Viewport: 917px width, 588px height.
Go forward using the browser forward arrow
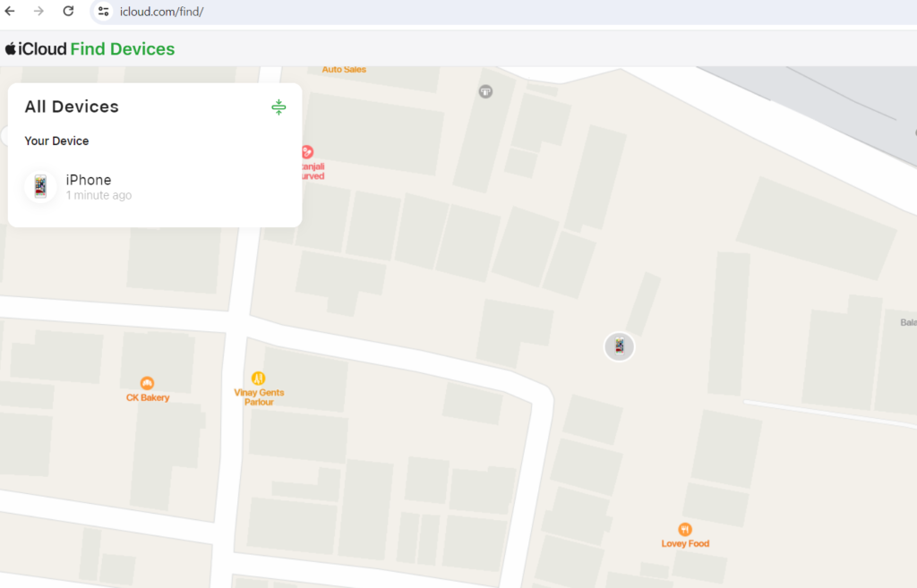[x=39, y=11]
